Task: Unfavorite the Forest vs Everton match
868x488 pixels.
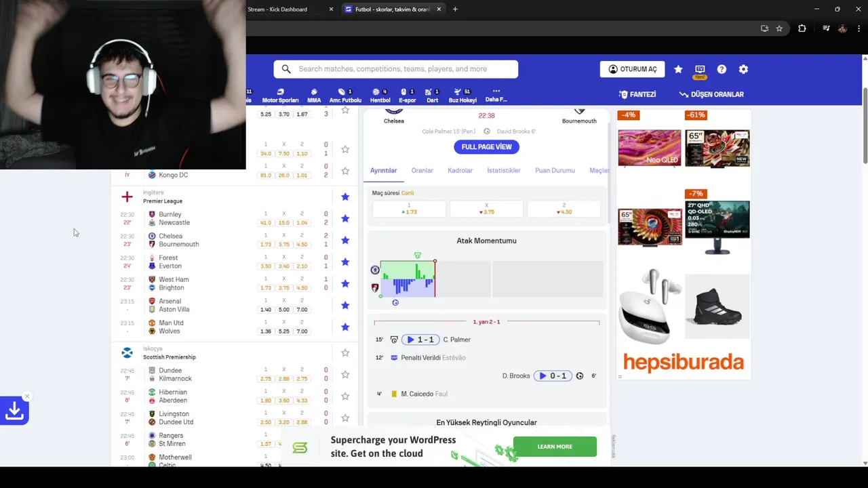Action: (345, 262)
